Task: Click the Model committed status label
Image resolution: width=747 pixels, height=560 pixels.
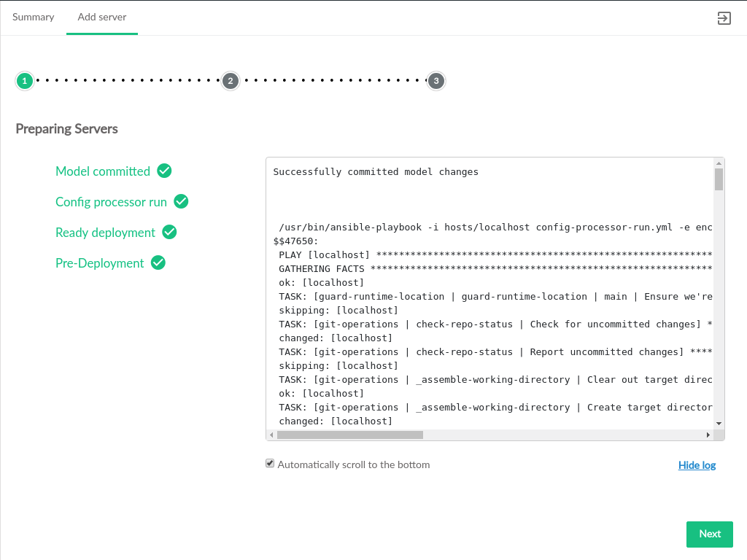Action: point(103,171)
